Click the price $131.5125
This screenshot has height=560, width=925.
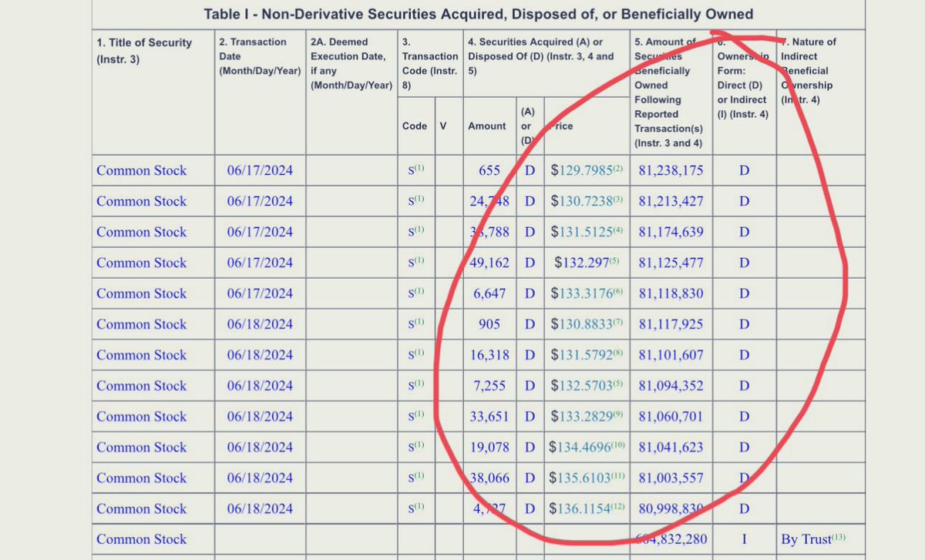(x=582, y=232)
